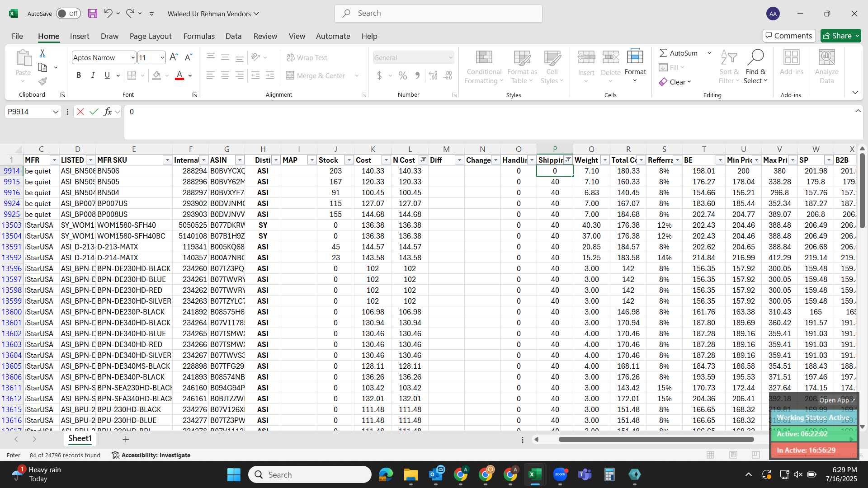Open the Comments pane
868x488 pixels.
click(789, 36)
